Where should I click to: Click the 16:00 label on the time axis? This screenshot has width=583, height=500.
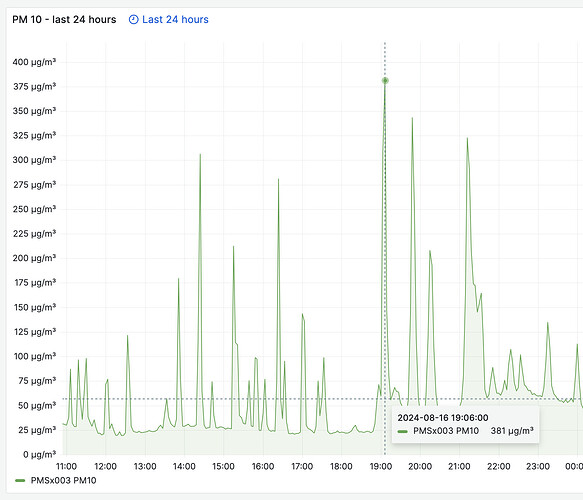click(x=263, y=466)
